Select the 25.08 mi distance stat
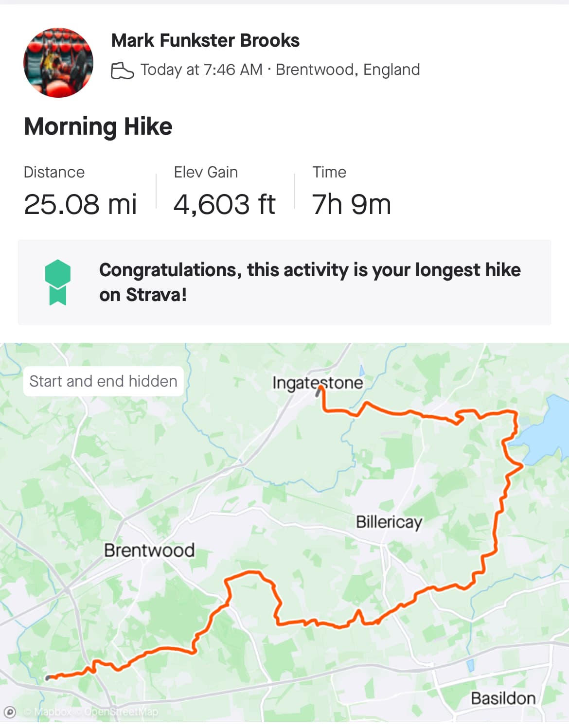The width and height of the screenshot is (569, 728). (80, 204)
